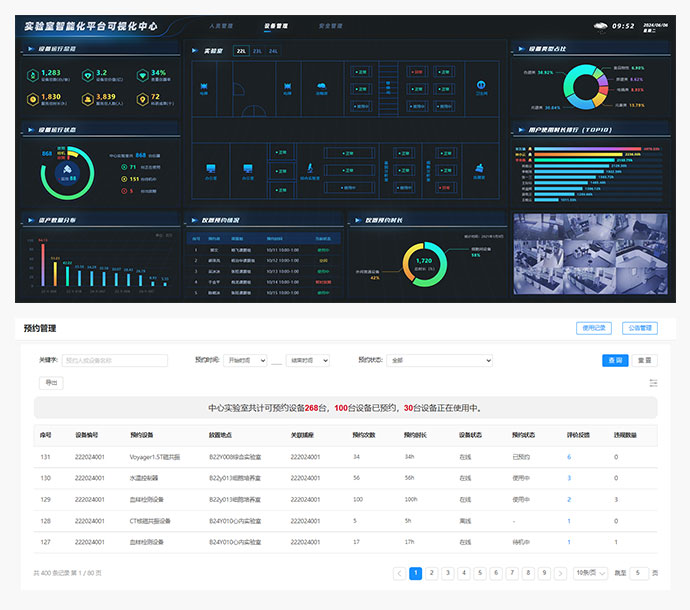Select the 24L floor tab
The width and height of the screenshot is (690, 610).
pyautogui.click(x=273, y=50)
